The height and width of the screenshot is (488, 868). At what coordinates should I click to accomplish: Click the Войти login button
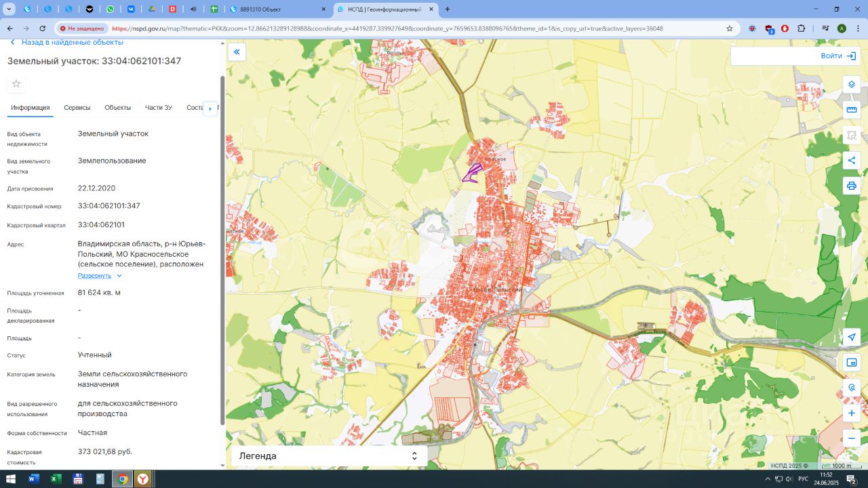click(838, 56)
